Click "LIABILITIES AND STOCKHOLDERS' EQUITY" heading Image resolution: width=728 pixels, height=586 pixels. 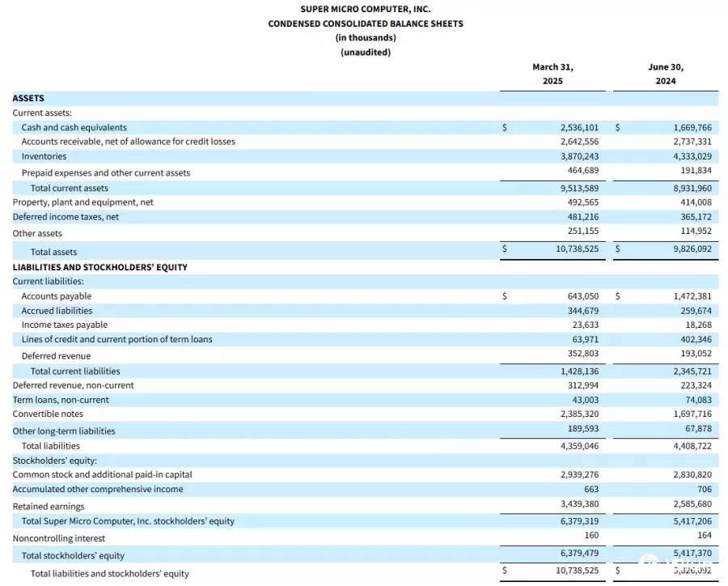pos(99,267)
